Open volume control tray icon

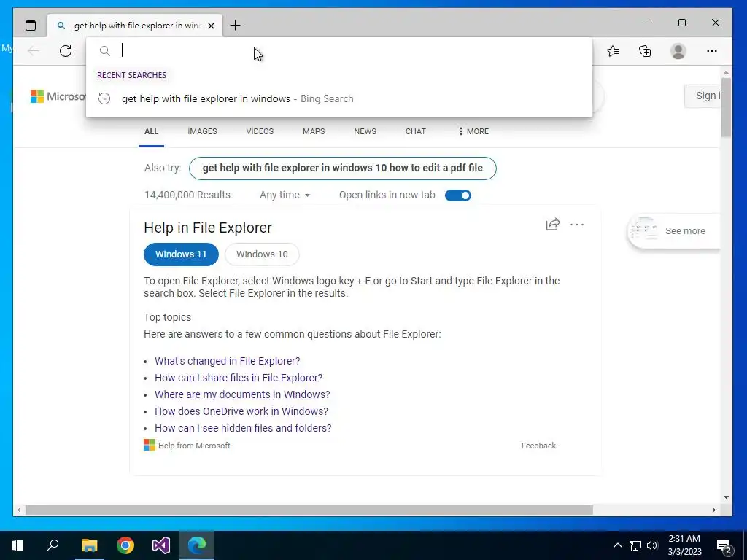click(652, 545)
